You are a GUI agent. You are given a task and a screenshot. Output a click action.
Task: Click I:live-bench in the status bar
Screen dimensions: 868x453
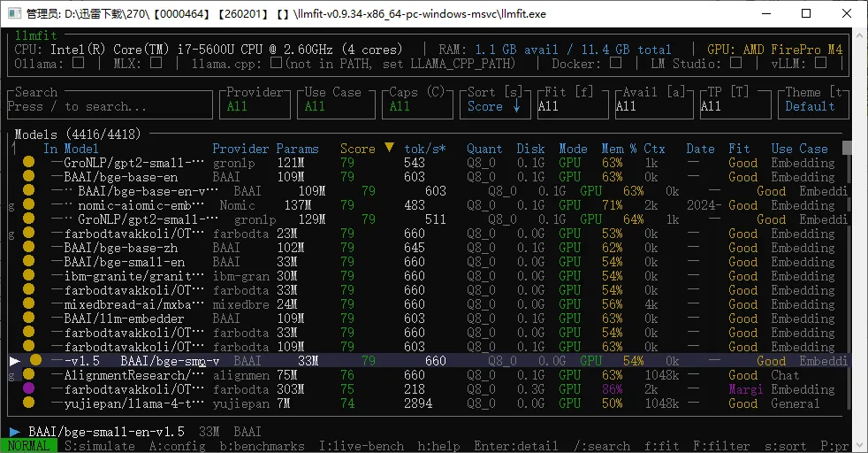[361, 446]
